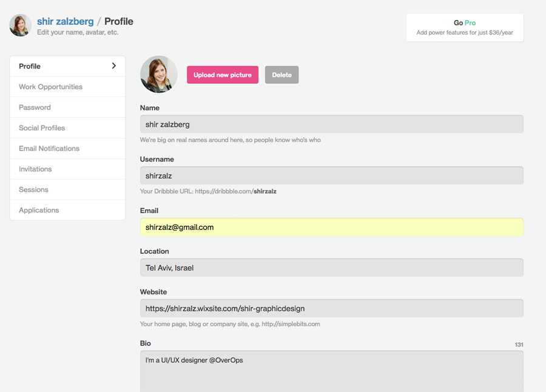
Task: Select the Profile sidebar item
Action: pyautogui.click(x=30, y=66)
